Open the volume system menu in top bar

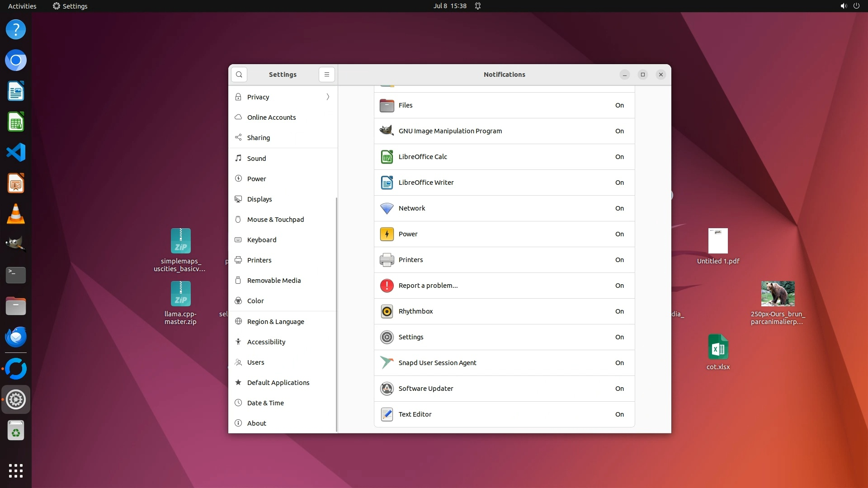tap(843, 6)
